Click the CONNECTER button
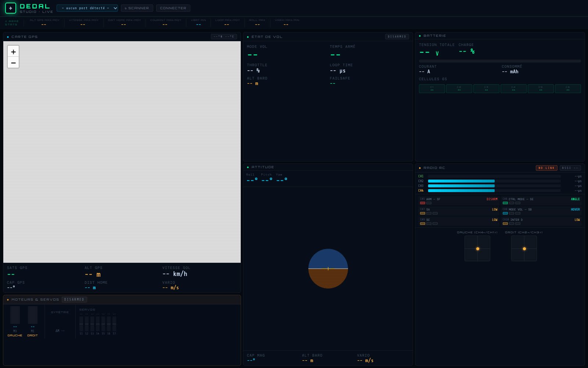Screen dimensions: 588x368 [x=173, y=8]
